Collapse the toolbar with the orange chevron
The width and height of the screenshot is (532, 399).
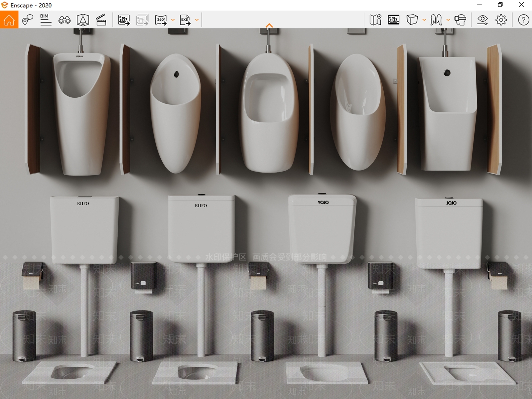click(269, 26)
